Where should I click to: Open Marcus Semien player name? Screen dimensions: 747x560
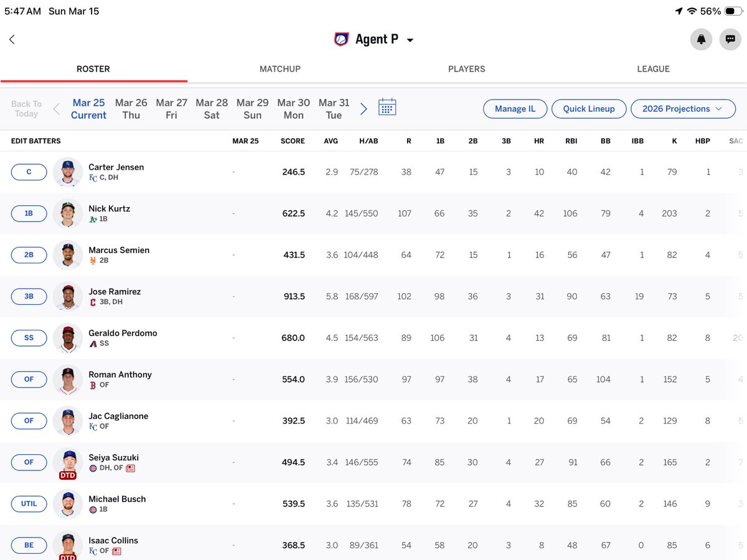click(119, 250)
